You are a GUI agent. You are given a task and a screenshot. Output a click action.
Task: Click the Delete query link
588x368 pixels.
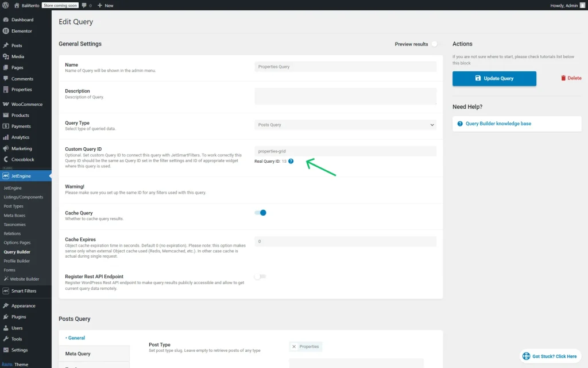(571, 78)
